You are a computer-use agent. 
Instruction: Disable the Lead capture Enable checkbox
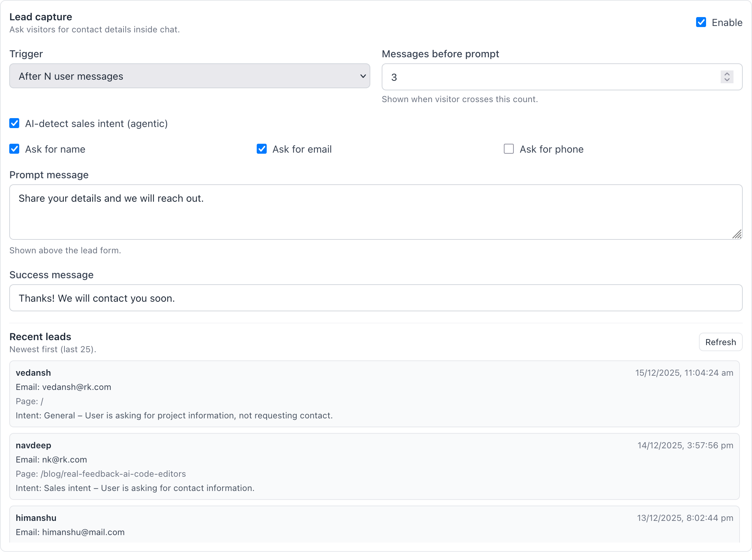(x=701, y=22)
